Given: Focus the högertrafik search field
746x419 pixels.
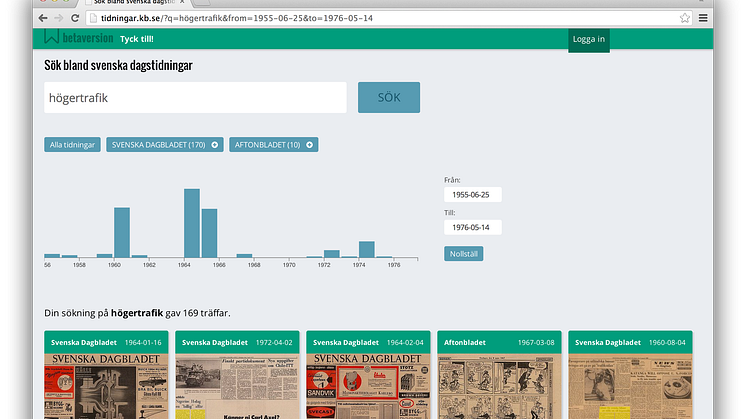Looking at the screenshot, I should pyautogui.click(x=195, y=97).
